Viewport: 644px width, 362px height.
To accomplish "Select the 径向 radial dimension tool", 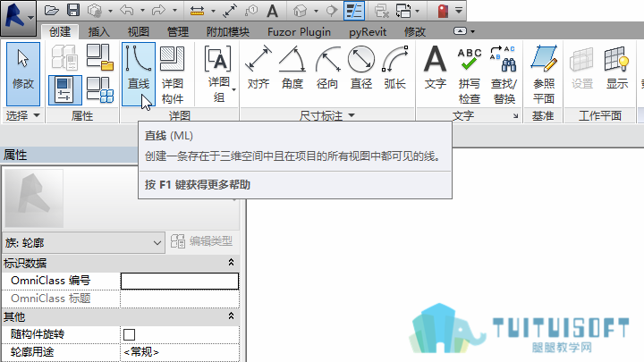I will pyautogui.click(x=327, y=68).
